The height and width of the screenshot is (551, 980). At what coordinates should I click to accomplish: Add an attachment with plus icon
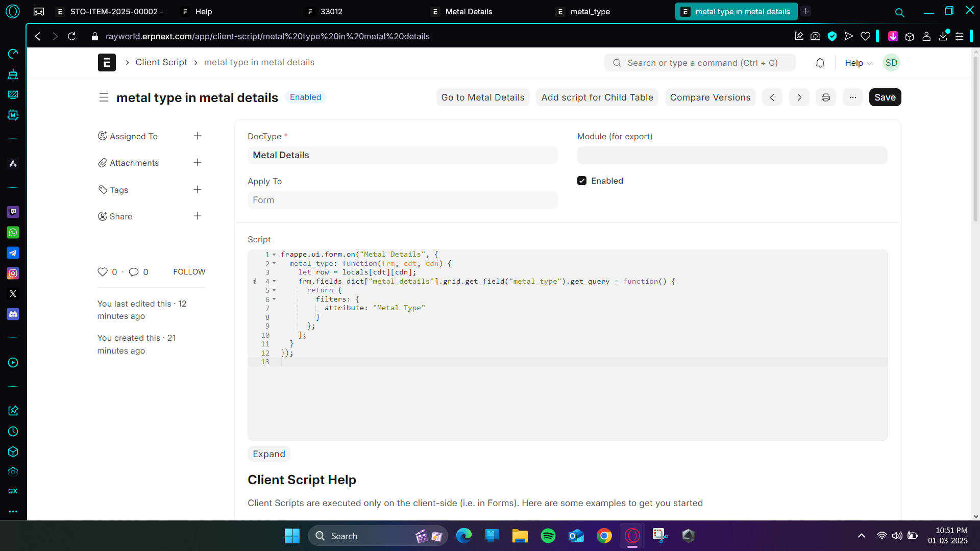(198, 163)
